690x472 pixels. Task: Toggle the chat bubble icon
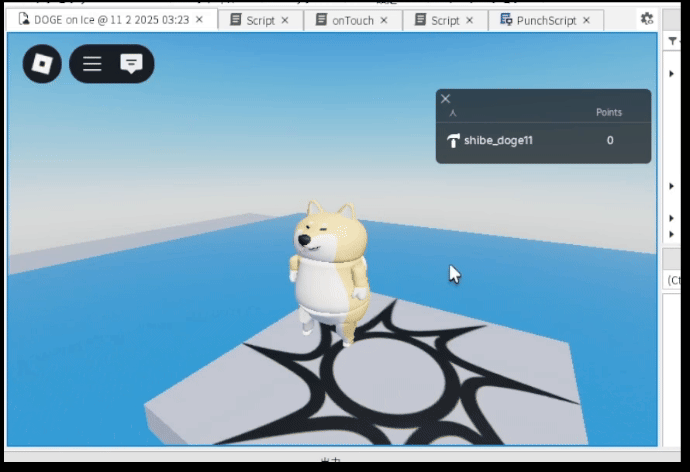(131, 64)
